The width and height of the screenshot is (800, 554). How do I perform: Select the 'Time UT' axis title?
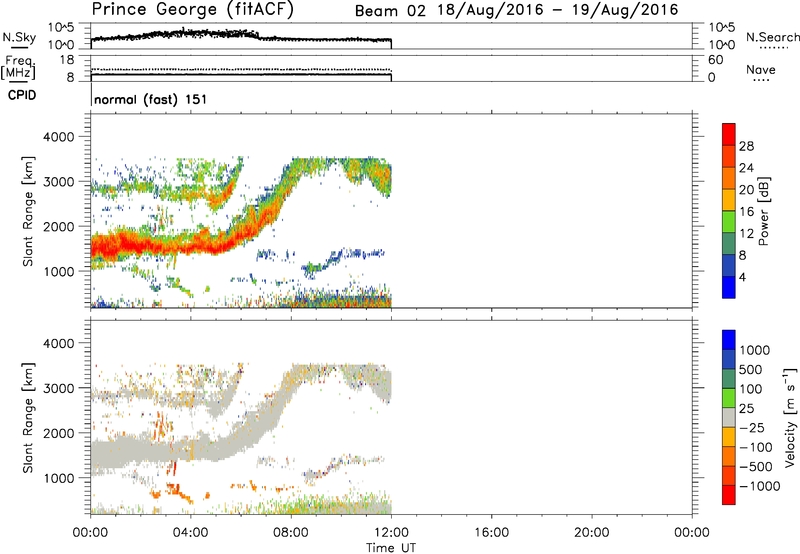[391, 548]
